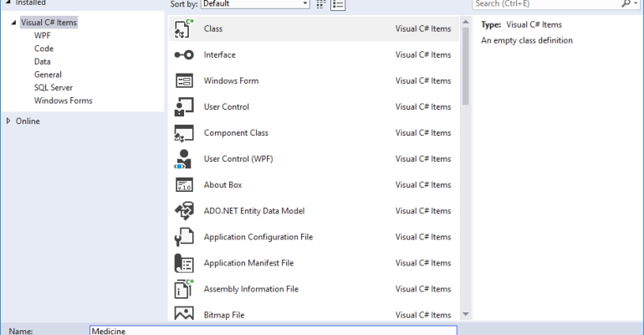Choose the Application Manifest File icon
Viewport: 644px width, 335px height.
(x=184, y=263)
